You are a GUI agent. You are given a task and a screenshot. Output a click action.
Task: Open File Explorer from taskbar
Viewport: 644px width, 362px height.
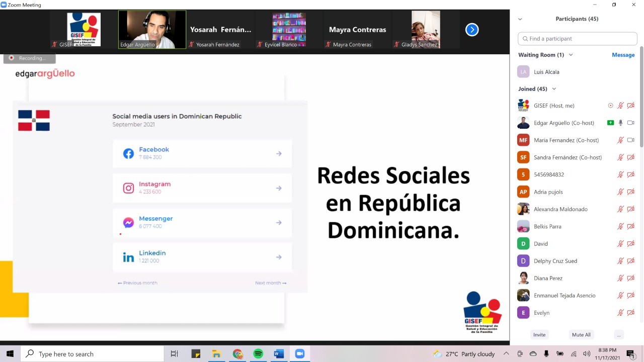point(216,354)
